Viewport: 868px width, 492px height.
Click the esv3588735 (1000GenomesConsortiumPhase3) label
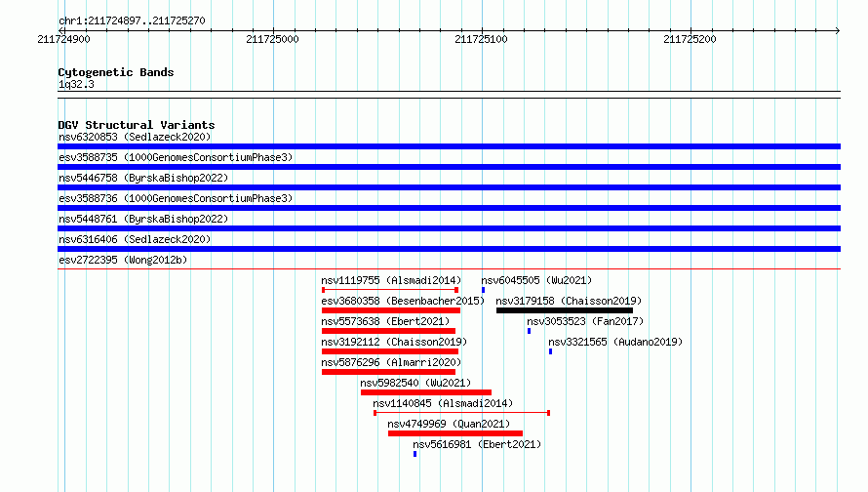click(x=176, y=157)
